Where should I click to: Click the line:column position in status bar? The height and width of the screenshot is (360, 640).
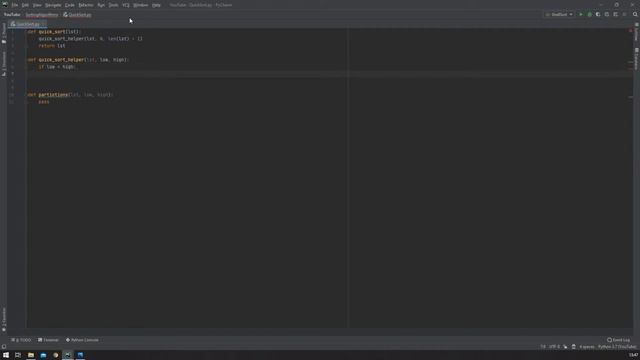pyautogui.click(x=543, y=347)
